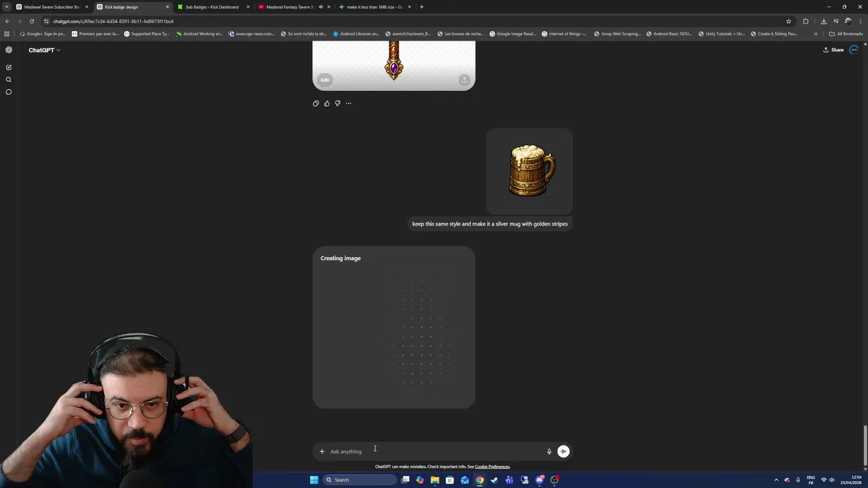
Task: Click the page vertical scrollbar
Action: 865,444
